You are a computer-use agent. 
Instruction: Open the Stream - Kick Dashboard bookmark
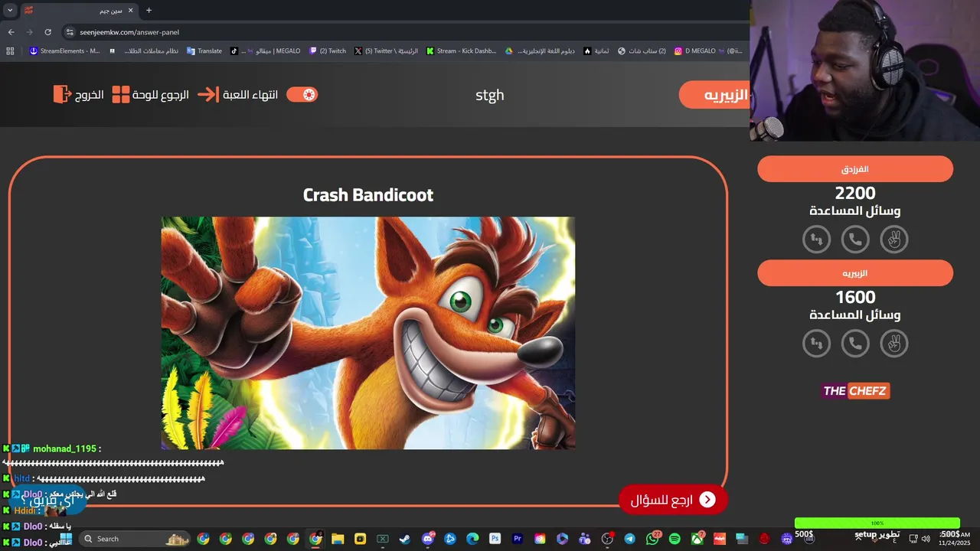click(x=462, y=51)
